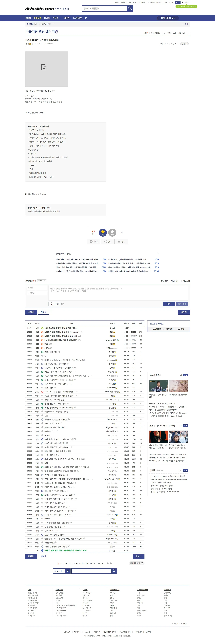215x644 pixels.
Task: Switch to 디시미디어 tab in news panel
Action: coord(161,426)
